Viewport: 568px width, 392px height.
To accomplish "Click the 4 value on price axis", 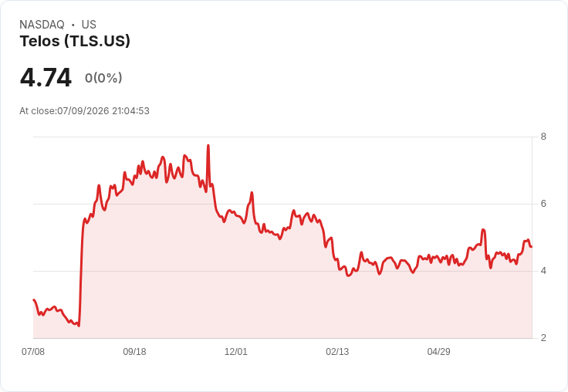I will (x=543, y=271).
